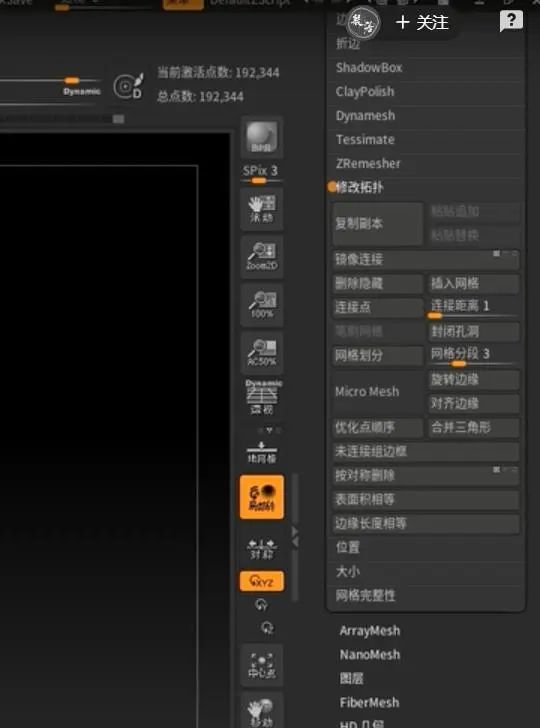Click the 边缘长度相等 button
Viewport: 540px width, 728px height.
426,524
